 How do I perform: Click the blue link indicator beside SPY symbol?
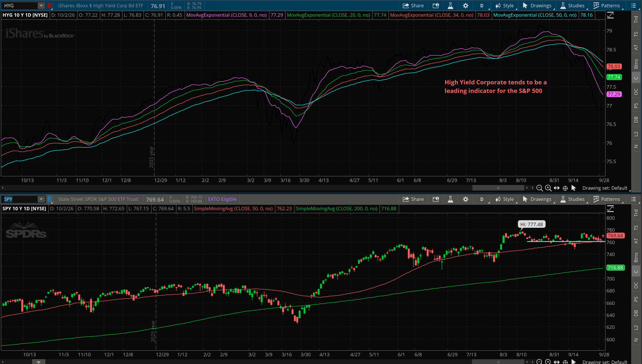click(49, 199)
